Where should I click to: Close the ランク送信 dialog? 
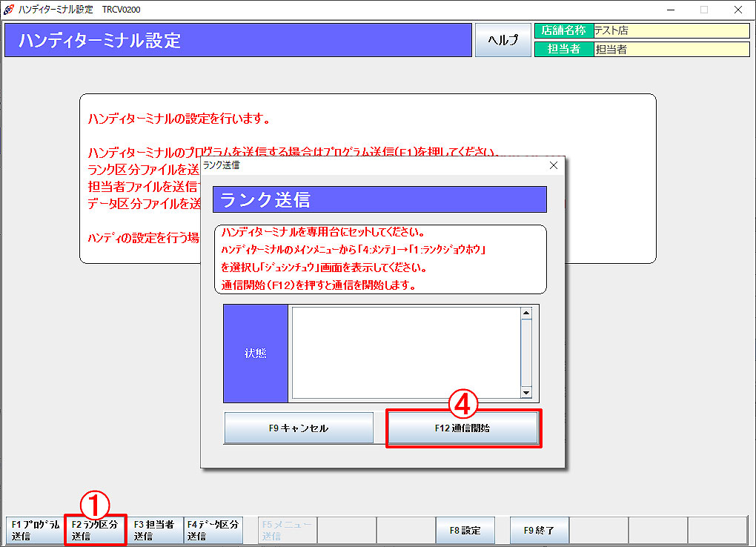tap(554, 165)
